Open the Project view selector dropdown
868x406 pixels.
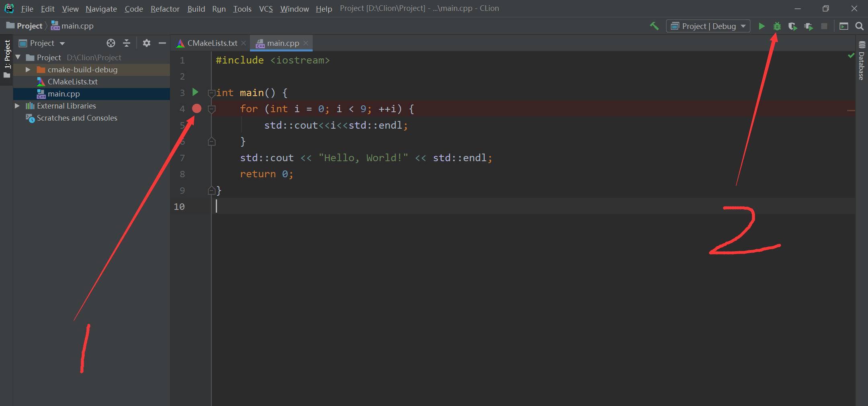click(42, 43)
